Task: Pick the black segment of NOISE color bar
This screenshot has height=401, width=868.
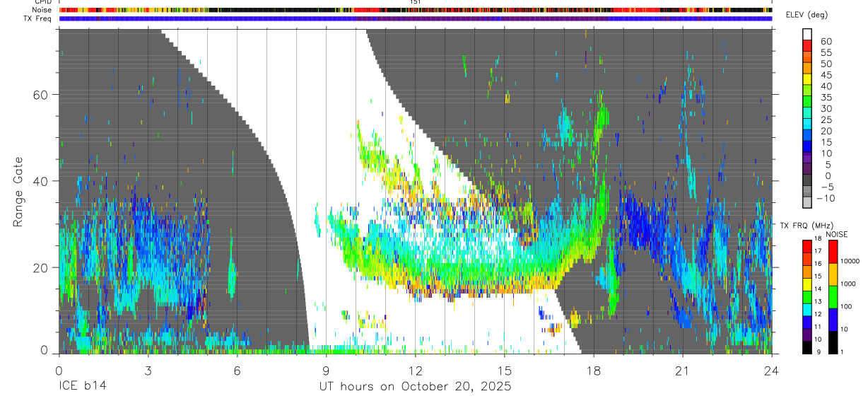Action: (833, 342)
